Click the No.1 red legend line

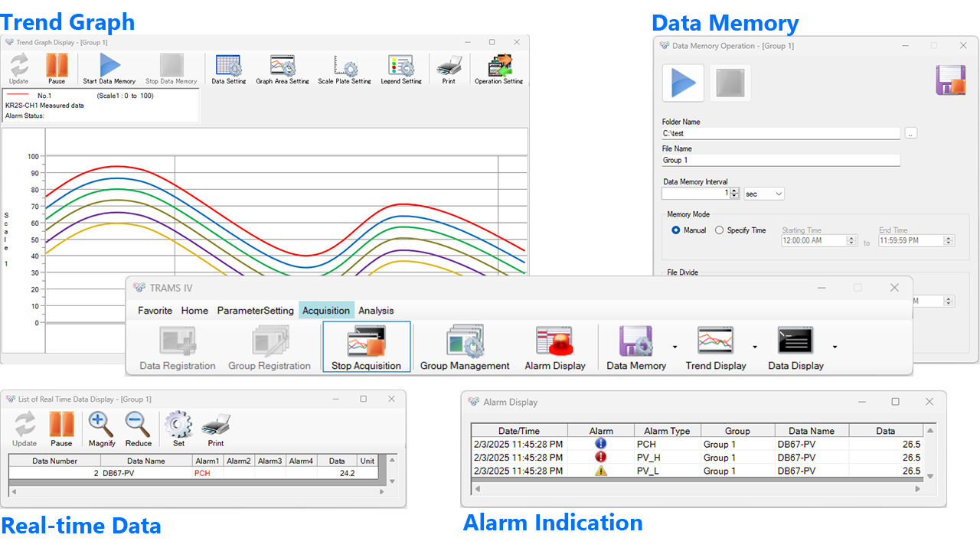18,96
